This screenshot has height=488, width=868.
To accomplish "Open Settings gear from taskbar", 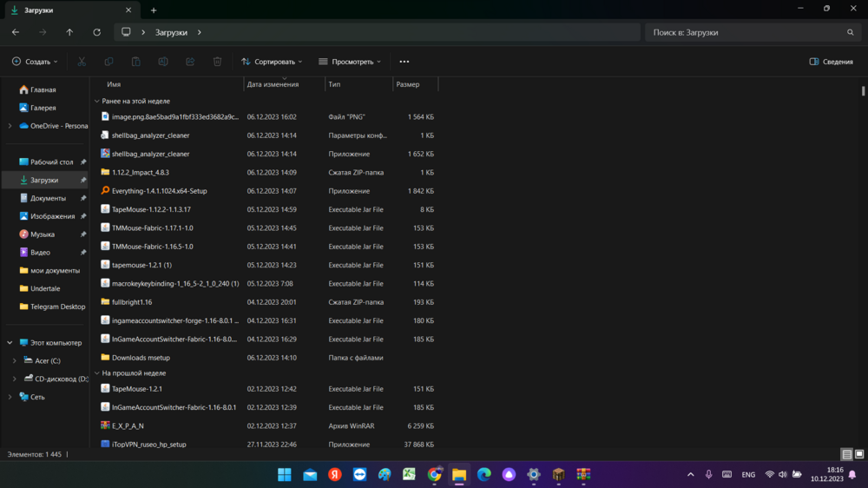I will 534,475.
